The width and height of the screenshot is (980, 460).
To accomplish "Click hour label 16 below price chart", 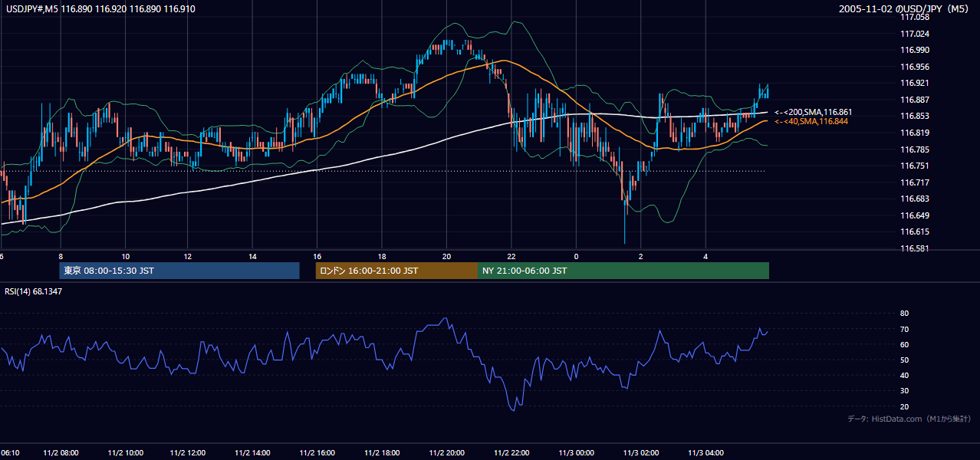I will [317, 256].
